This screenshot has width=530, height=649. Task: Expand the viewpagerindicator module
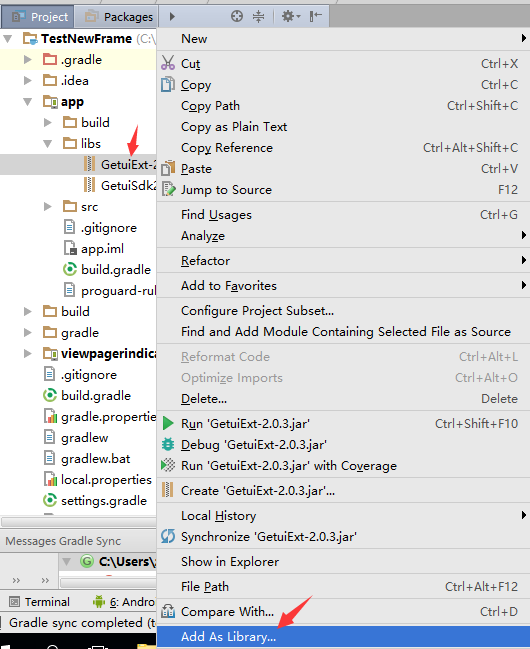point(28,353)
